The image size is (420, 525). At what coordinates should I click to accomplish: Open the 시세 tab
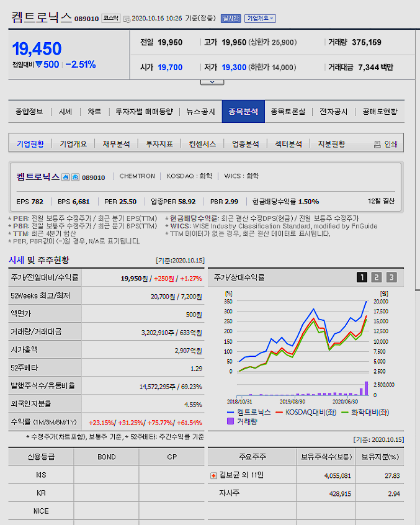pos(65,112)
